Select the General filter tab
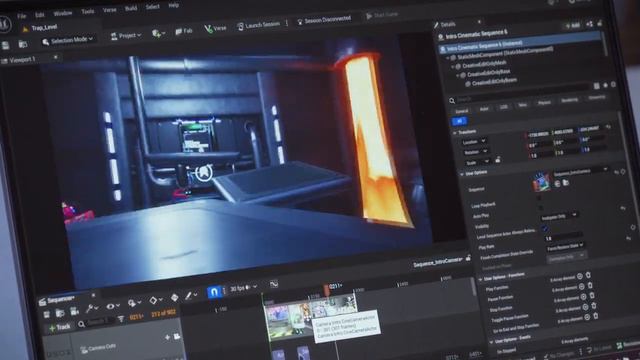This screenshot has width=640, height=360. point(462,111)
